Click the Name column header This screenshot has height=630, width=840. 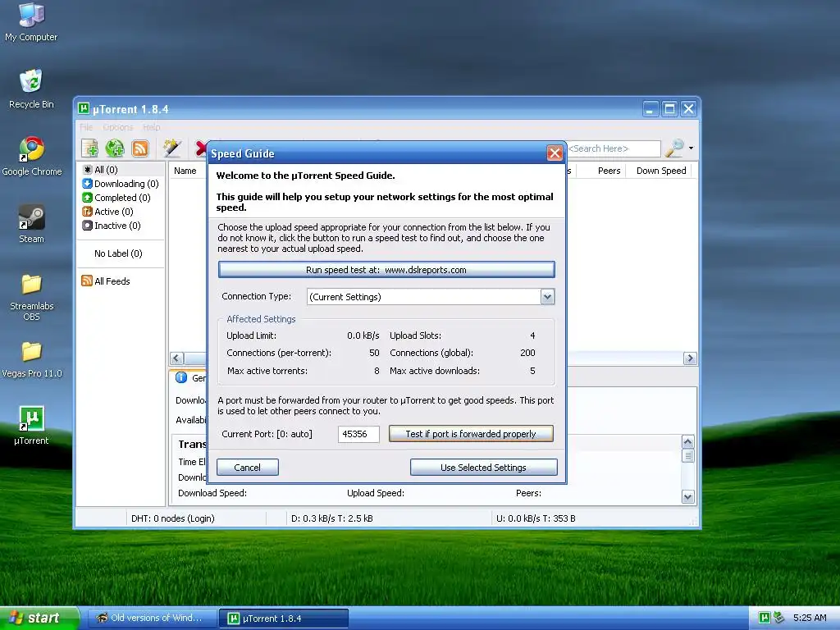point(185,171)
